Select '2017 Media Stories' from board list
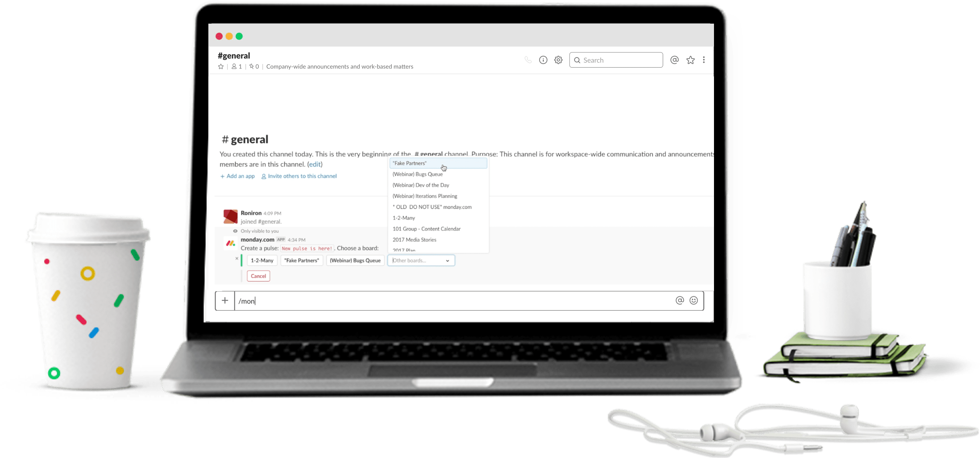The height and width of the screenshot is (458, 980). pos(414,240)
